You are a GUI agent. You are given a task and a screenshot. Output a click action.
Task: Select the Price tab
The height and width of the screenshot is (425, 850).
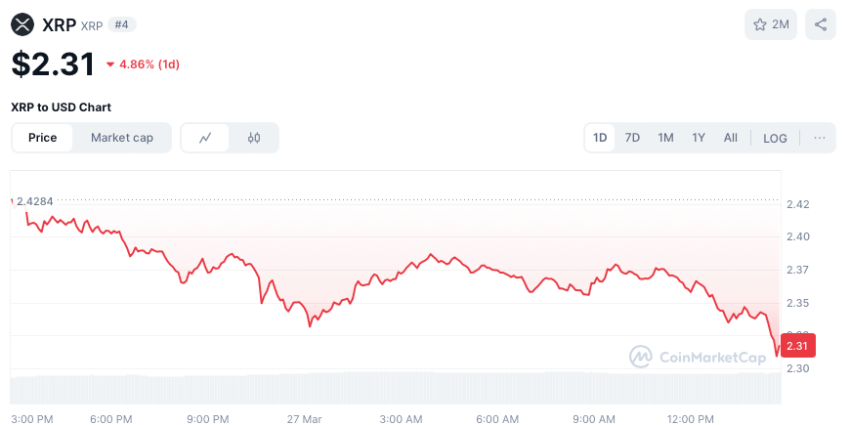pyautogui.click(x=42, y=138)
